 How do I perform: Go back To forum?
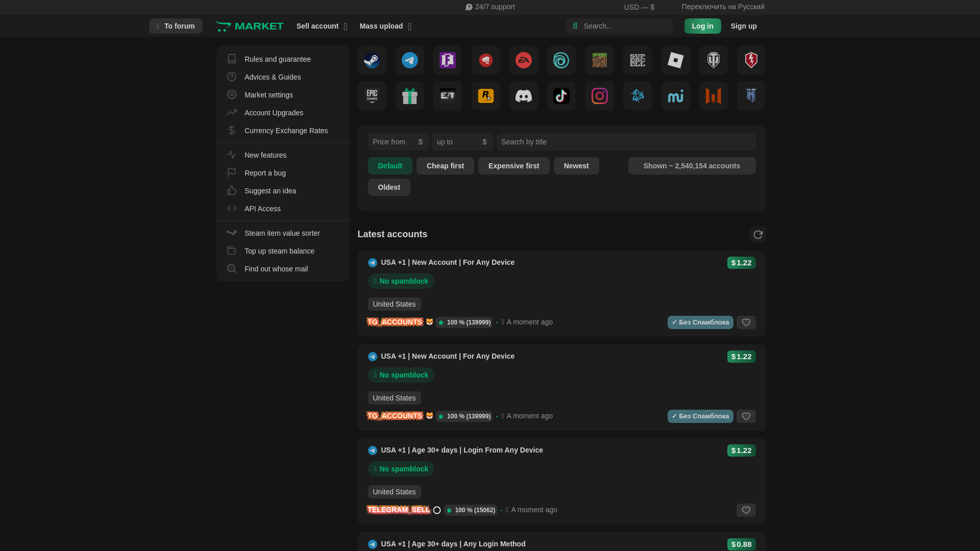(176, 26)
